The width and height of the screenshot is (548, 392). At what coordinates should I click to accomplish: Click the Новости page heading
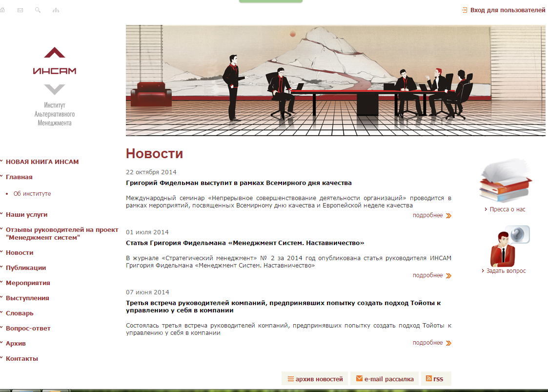(155, 153)
